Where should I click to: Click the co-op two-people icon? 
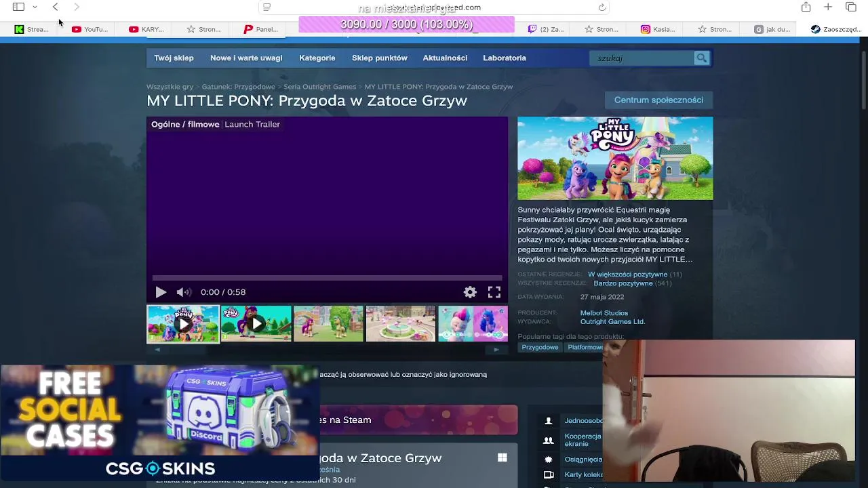point(549,441)
